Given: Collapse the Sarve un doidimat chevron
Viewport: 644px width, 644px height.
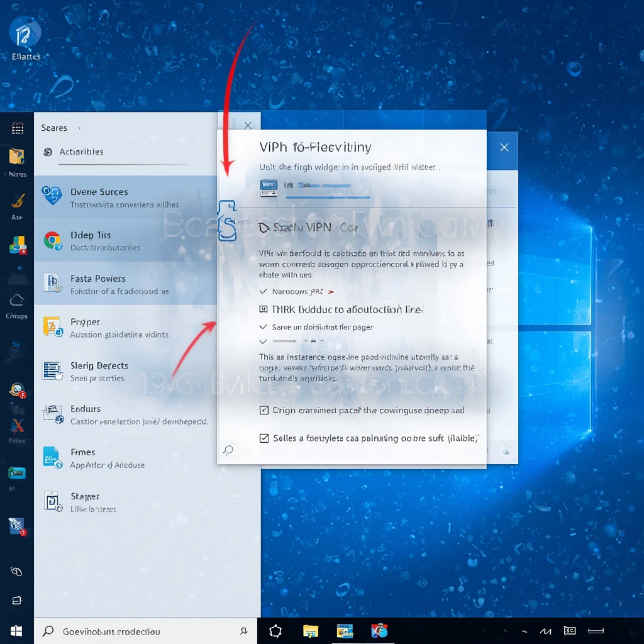Looking at the screenshot, I should [x=262, y=327].
